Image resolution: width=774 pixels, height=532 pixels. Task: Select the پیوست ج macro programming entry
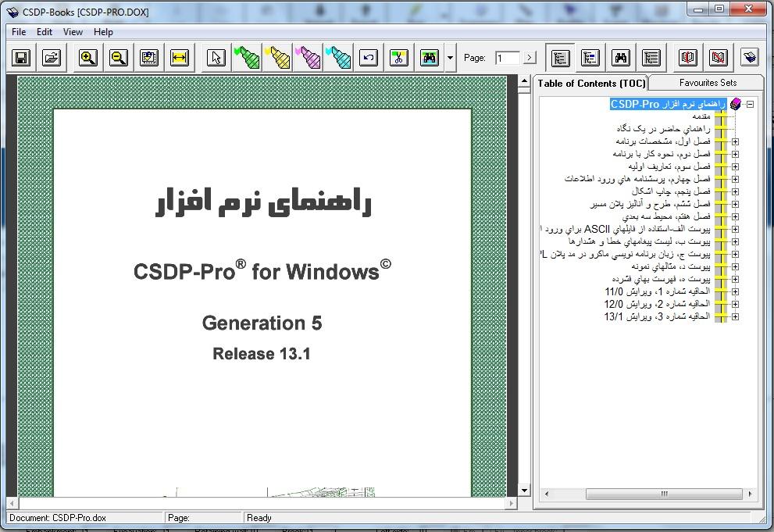[626, 254]
